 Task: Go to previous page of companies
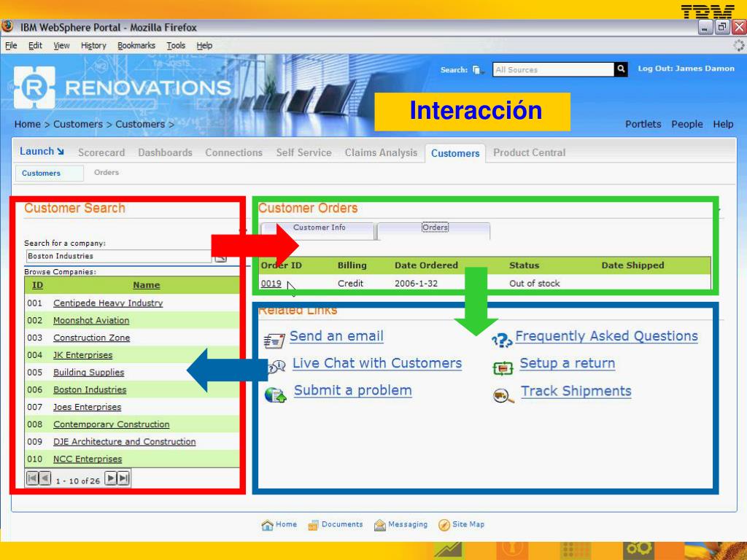(x=44, y=478)
